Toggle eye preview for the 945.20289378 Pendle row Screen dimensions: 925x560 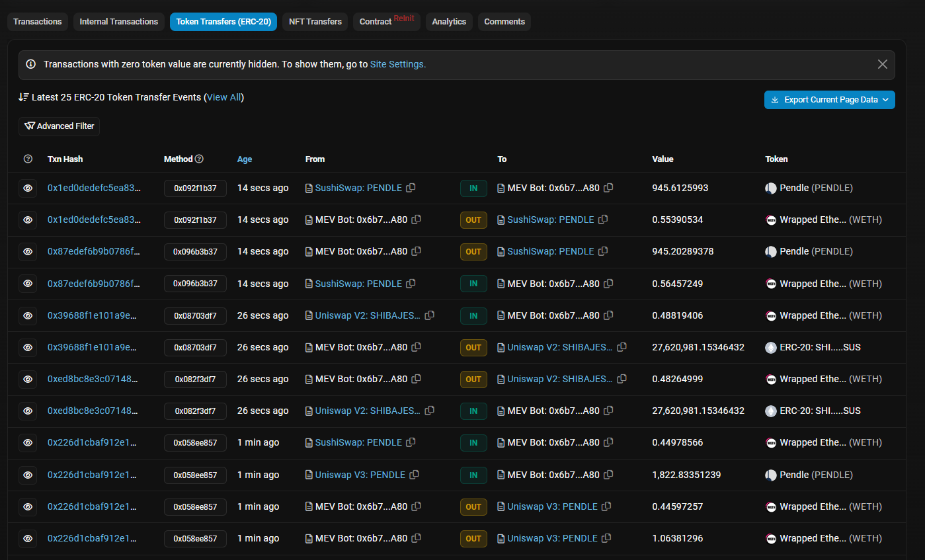pyautogui.click(x=28, y=251)
